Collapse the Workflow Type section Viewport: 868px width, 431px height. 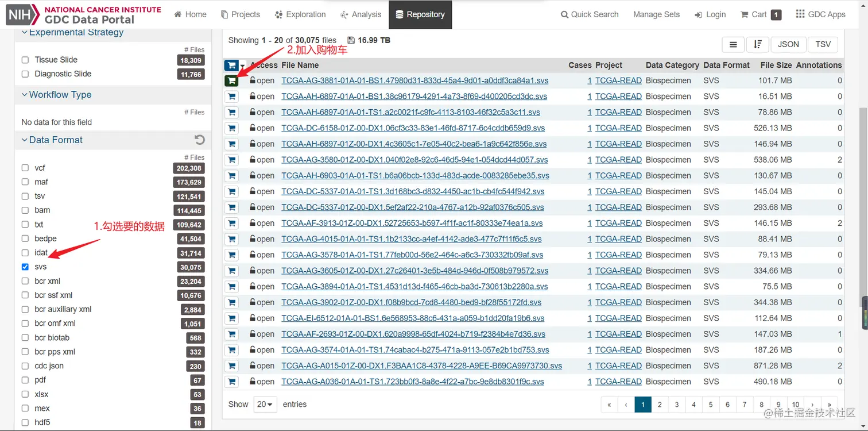click(56, 95)
